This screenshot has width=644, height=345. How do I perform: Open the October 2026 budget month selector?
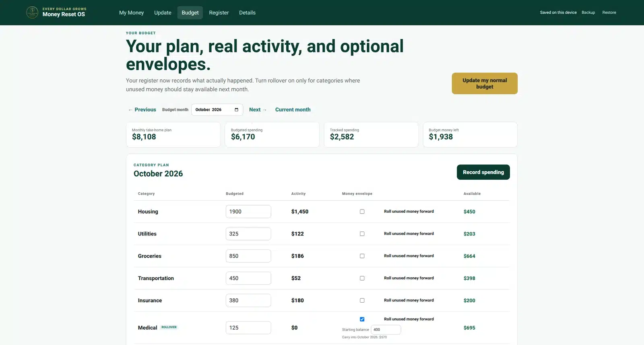pyautogui.click(x=217, y=110)
